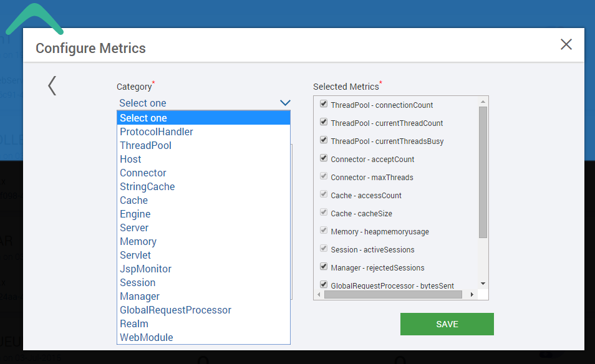Choose WebModule option

147,338
